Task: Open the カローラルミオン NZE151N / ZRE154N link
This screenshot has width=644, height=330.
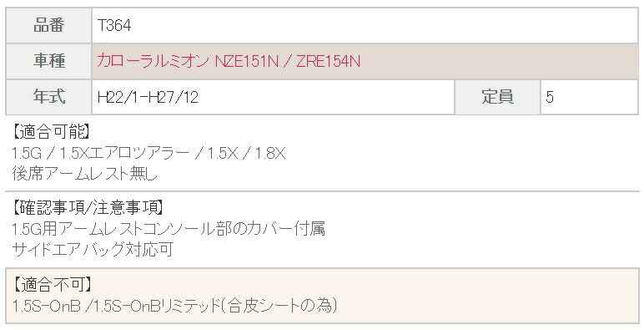Action: 229,61
